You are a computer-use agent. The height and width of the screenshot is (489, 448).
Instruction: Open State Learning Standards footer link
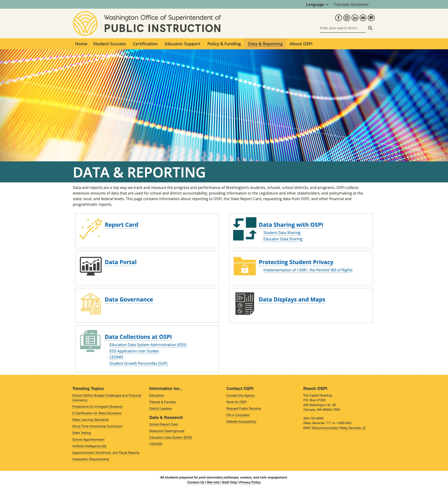point(90,420)
